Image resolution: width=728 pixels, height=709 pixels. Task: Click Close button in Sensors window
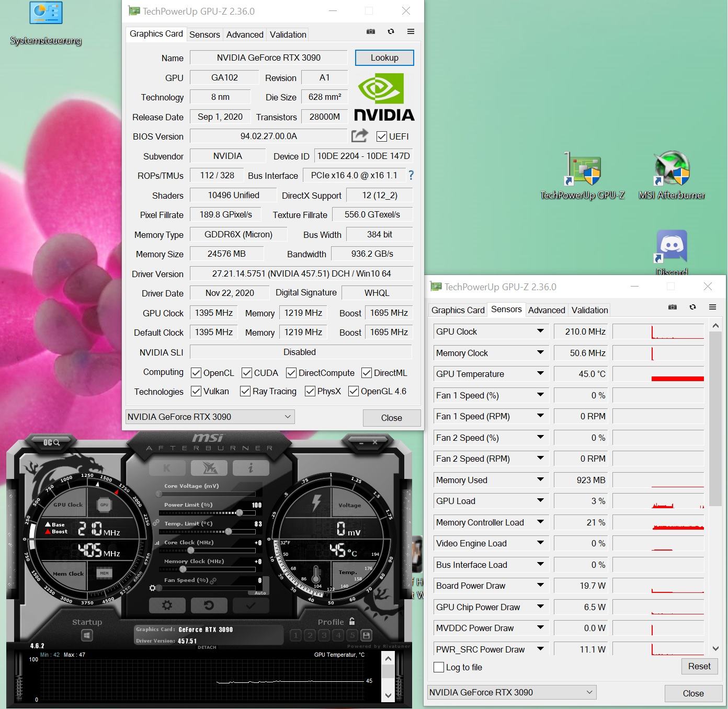693,693
